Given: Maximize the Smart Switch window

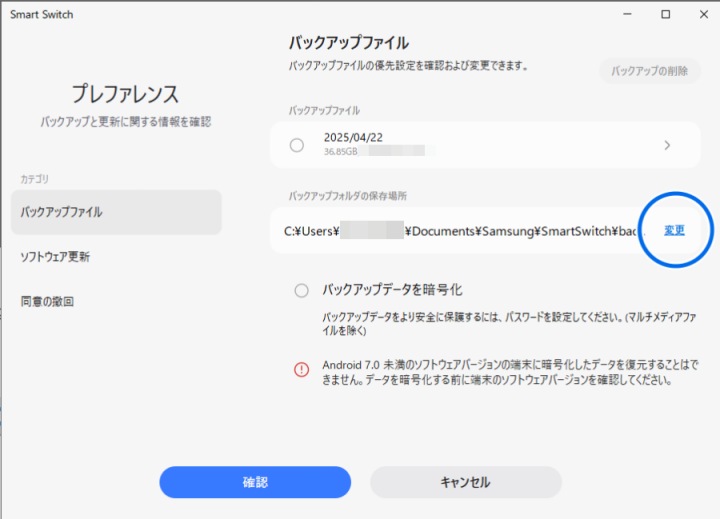Looking at the screenshot, I should tap(665, 15).
